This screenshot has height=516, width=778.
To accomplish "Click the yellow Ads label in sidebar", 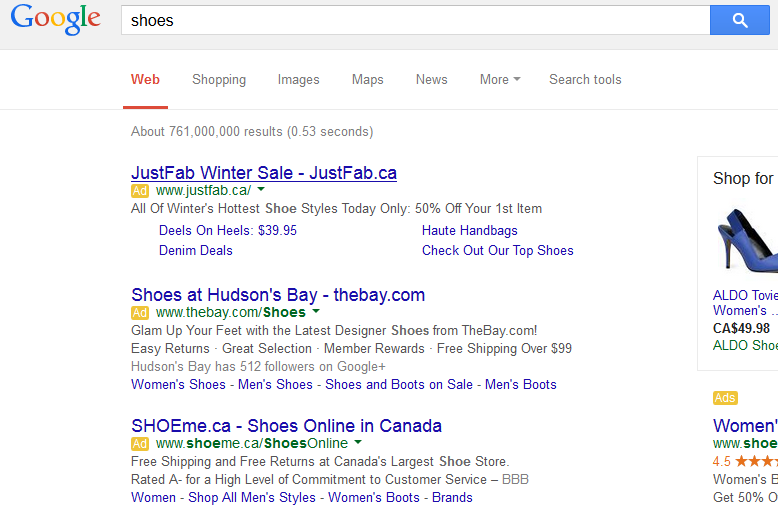I will (725, 398).
